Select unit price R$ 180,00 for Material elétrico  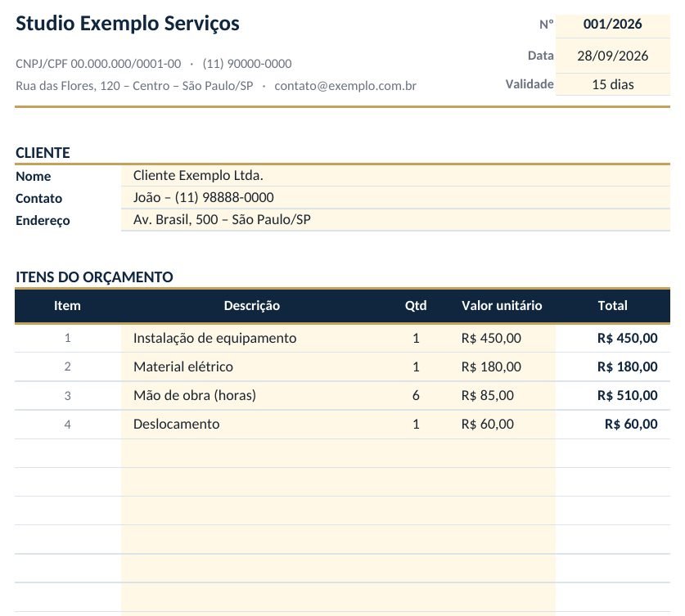coord(491,366)
